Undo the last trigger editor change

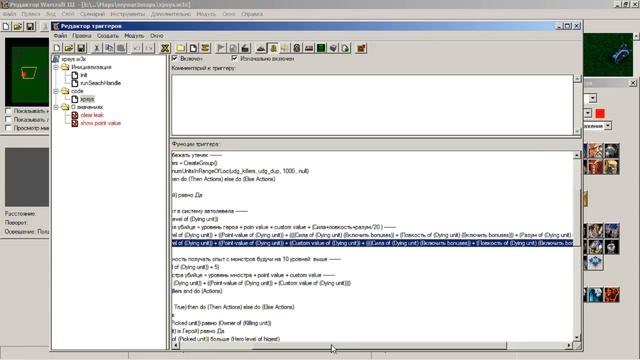tap(137, 48)
